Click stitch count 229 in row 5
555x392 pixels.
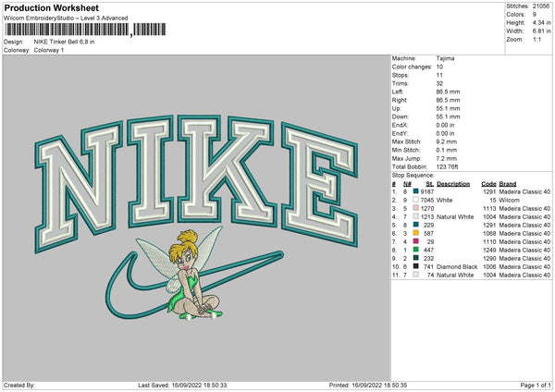tap(428, 225)
